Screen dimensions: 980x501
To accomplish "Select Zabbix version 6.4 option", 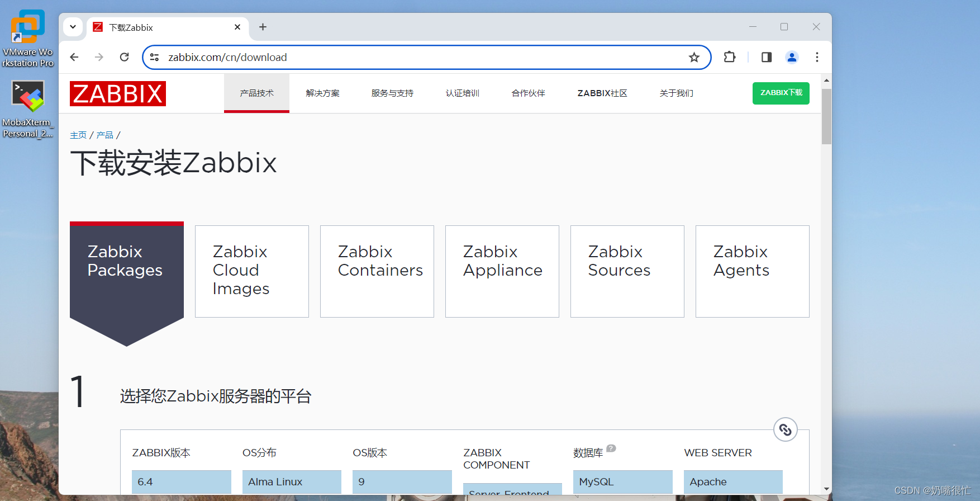I will click(x=182, y=482).
